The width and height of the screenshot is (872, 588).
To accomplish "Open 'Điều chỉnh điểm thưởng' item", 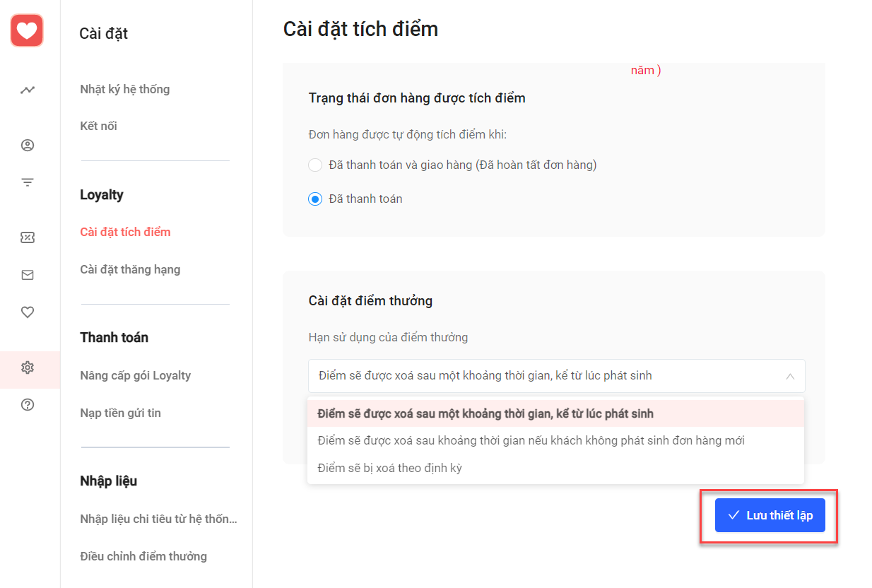I will click(143, 556).
